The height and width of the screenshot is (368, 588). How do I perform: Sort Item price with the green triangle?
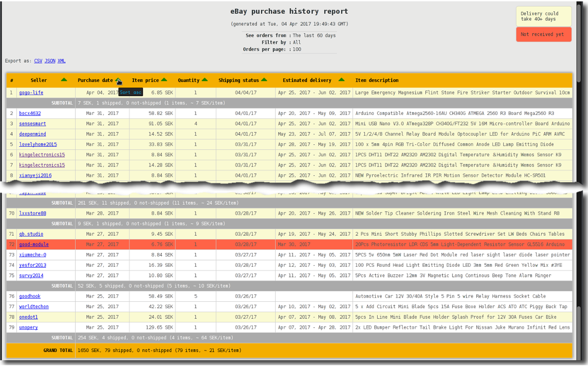click(164, 80)
